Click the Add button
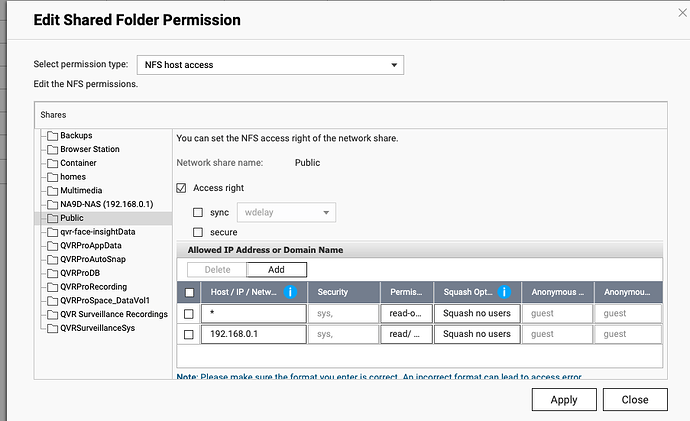Image resolution: width=690 pixels, height=421 pixels. coord(276,269)
